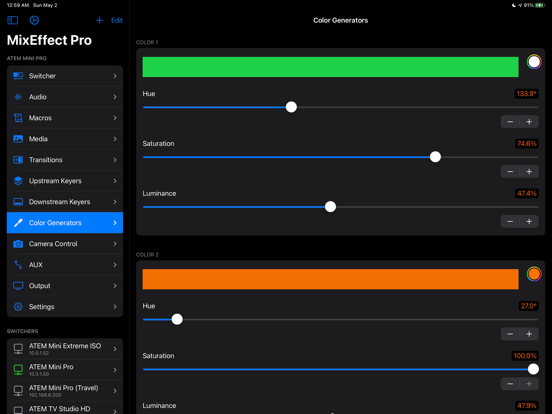The height and width of the screenshot is (414, 552).
Task: Click the Output monitor icon
Action: click(x=18, y=286)
